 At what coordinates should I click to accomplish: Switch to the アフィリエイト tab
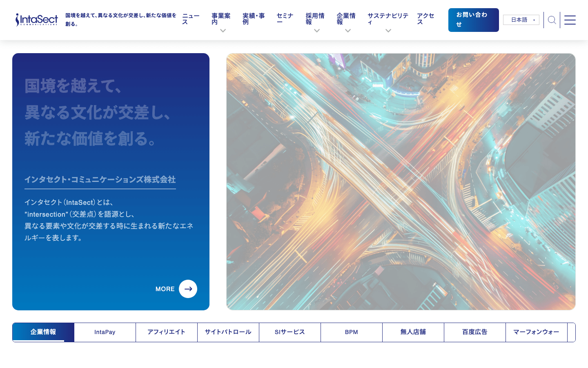(167, 332)
